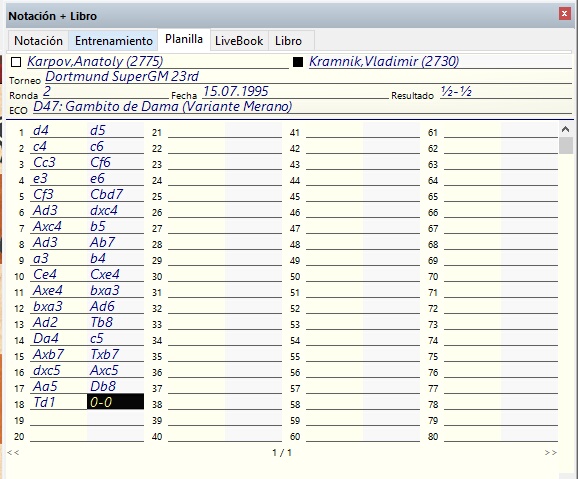Click the result ½-½
The height and width of the screenshot is (479, 578).
456,91
